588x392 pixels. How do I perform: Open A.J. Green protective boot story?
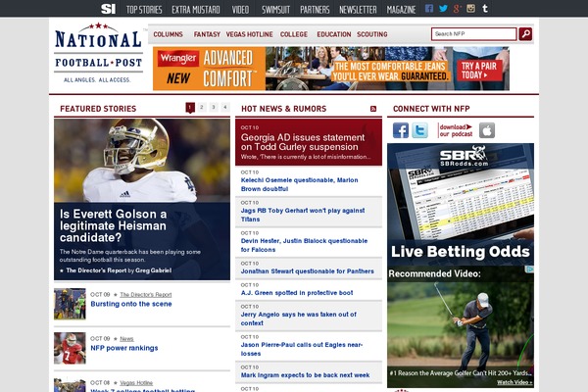tap(297, 293)
